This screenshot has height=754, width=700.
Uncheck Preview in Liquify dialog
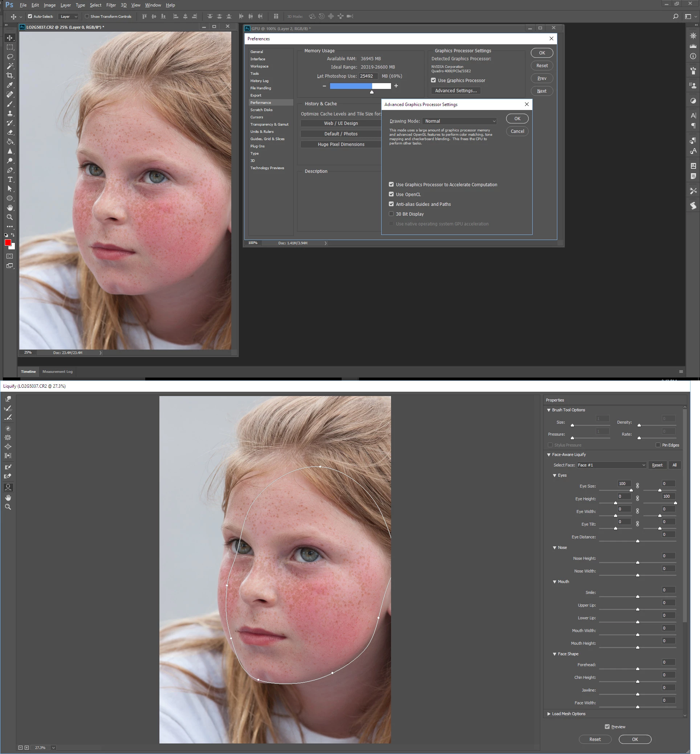607,726
